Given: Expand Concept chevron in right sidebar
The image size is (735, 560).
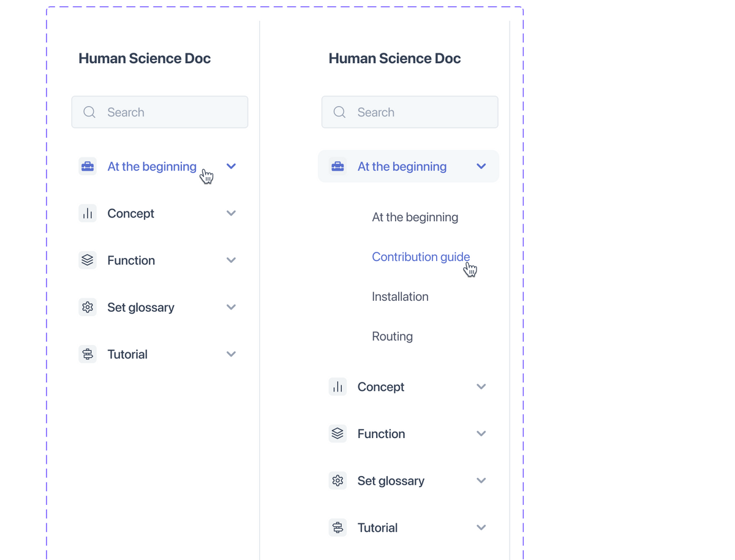Looking at the screenshot, I should click(x=481, y=387).
